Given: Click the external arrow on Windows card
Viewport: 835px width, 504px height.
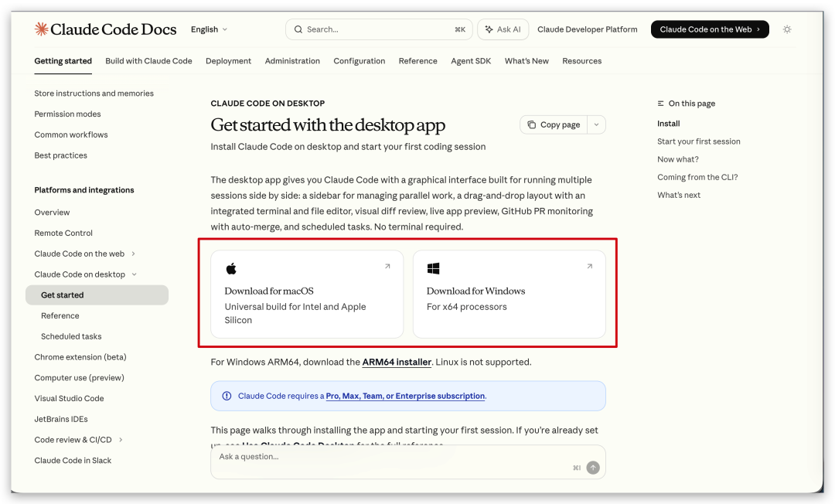Looking at the screenshot, I should (x=589, y=267).
